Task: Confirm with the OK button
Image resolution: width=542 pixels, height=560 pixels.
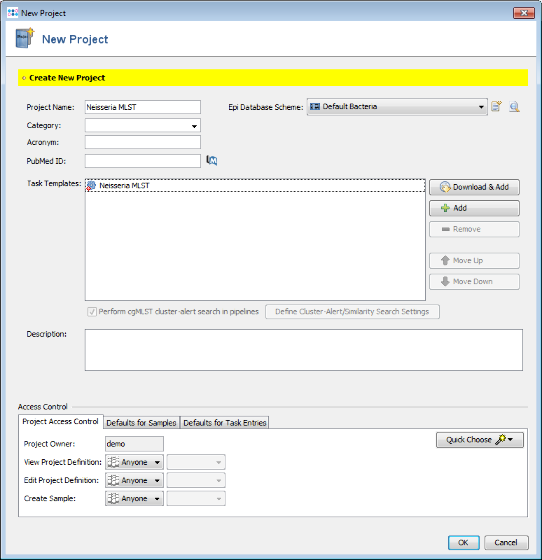Action: tap(463, 542)
